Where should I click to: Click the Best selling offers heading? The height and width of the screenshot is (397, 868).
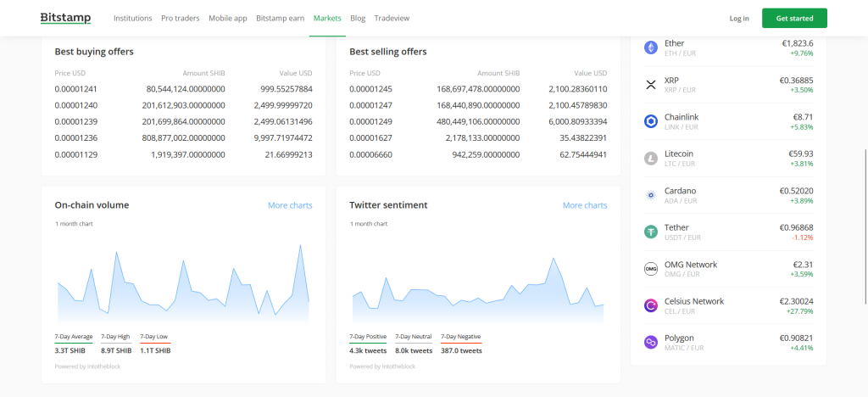coord(388,52)
